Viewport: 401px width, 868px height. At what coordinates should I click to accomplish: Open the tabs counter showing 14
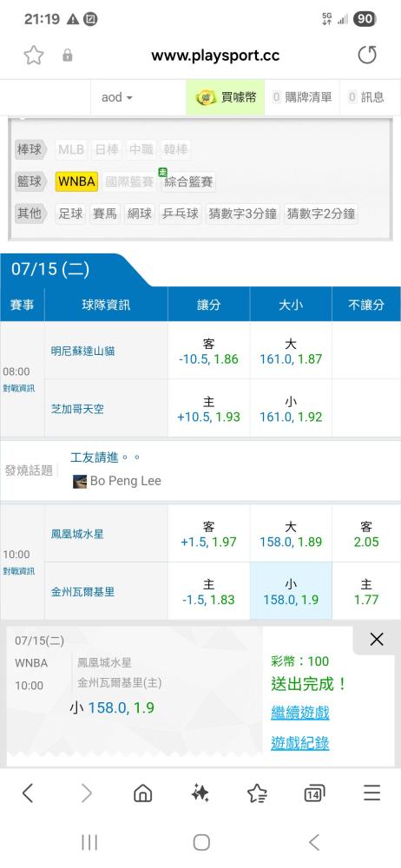point(314,794)
